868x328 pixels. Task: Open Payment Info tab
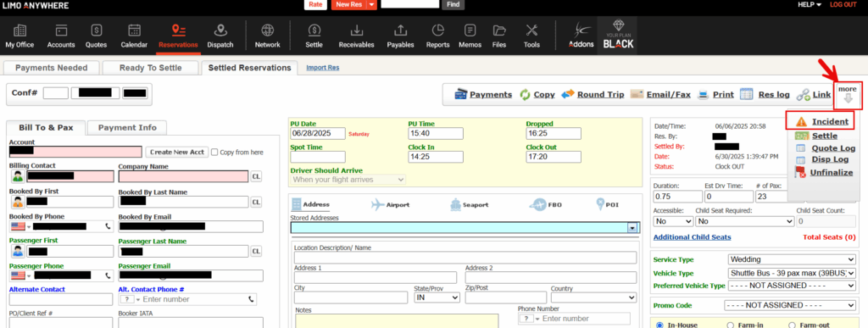(127, 127)
